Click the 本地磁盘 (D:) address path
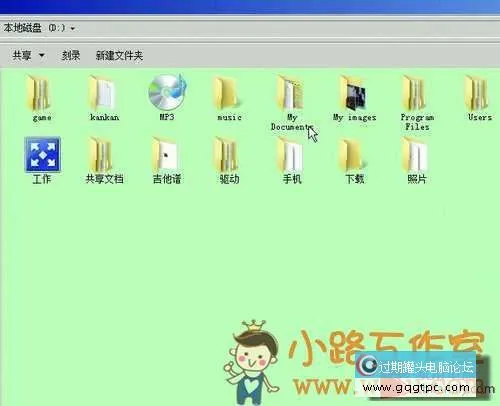The width and height of the screenshot is (500, 406). coord(35,28)
